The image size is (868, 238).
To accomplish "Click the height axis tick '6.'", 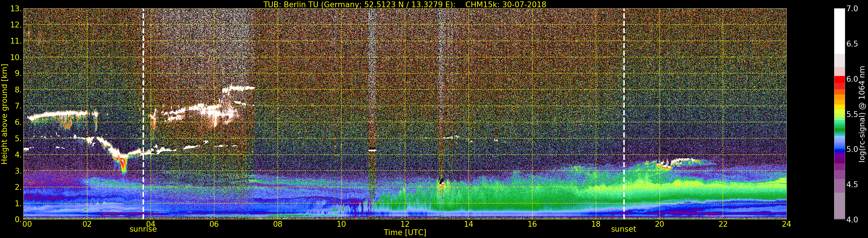I will 18,122.
